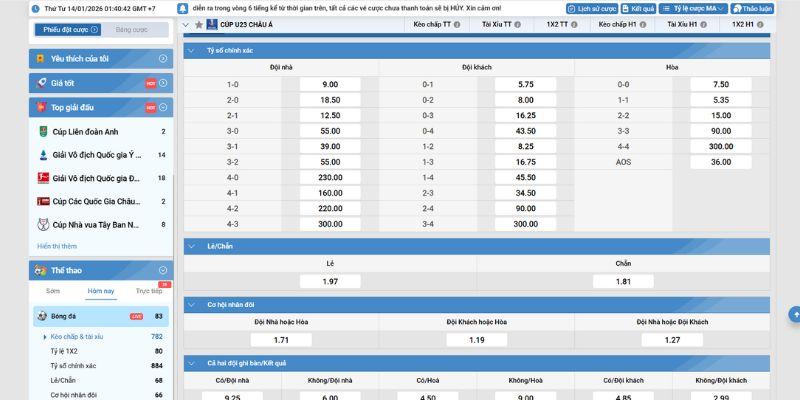Viewport: 800px width, 400px height.
Task: Select Bóng đá sport row
Action: (x=101, y=316)
